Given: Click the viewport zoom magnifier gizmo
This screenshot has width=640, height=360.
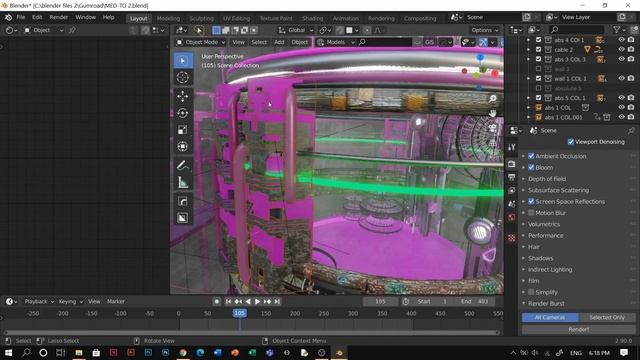Looking at the screenshot, I should pyautogui.click(x=493, y=98).
